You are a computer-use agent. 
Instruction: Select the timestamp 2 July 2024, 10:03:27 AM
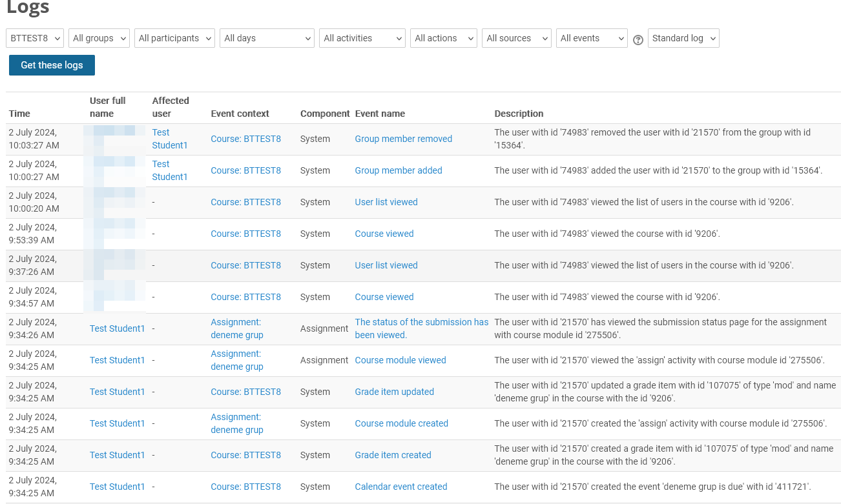click(x=34, y=139)
